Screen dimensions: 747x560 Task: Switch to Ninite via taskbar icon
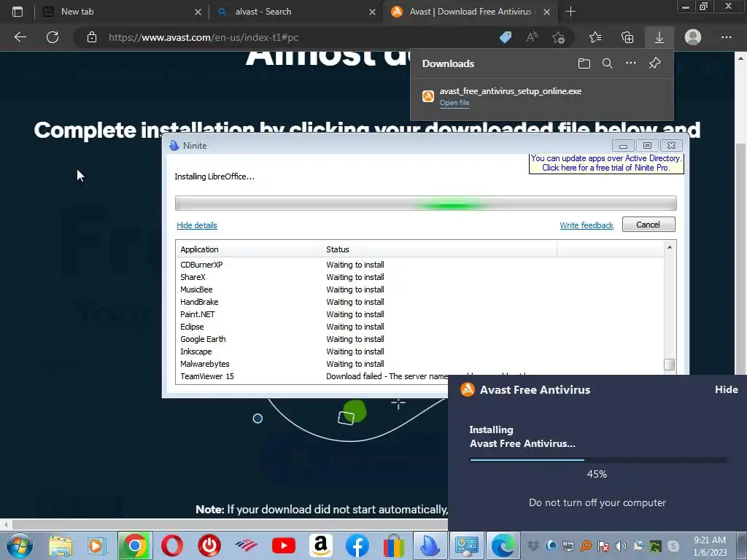pyautogui.click(x=430, y=545)
